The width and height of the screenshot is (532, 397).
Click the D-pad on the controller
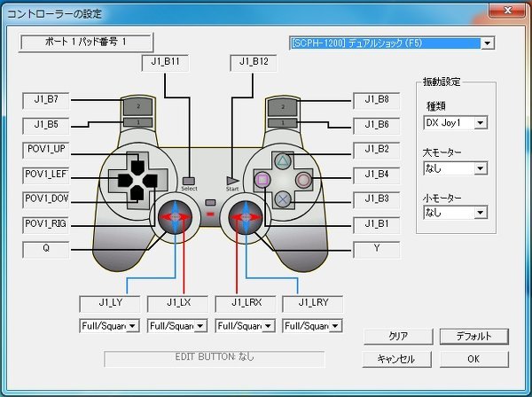click(136, 180)
